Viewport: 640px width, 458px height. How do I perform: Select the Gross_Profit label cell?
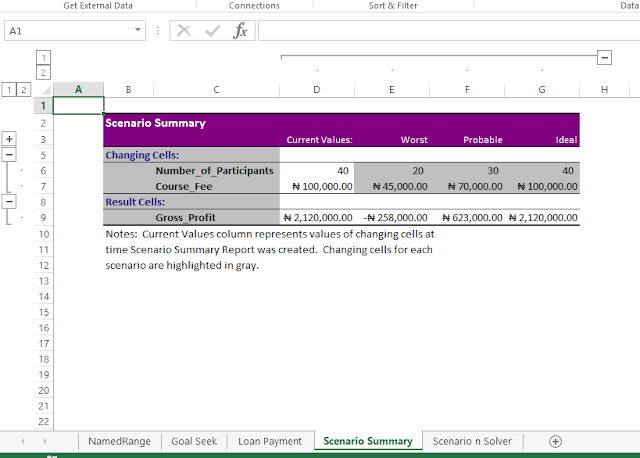(x=185, y=218)
